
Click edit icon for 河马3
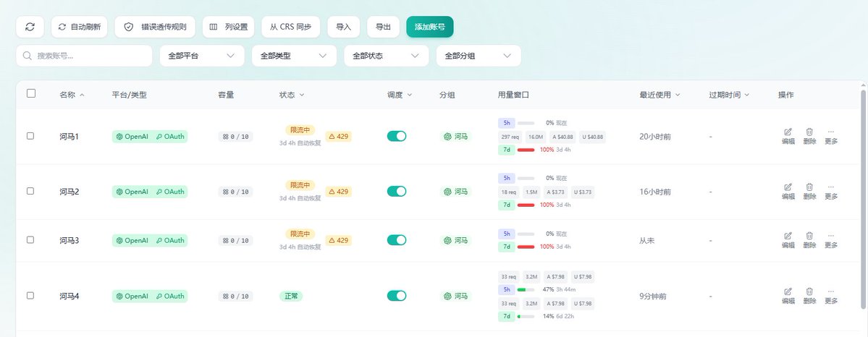coord(788,240)
